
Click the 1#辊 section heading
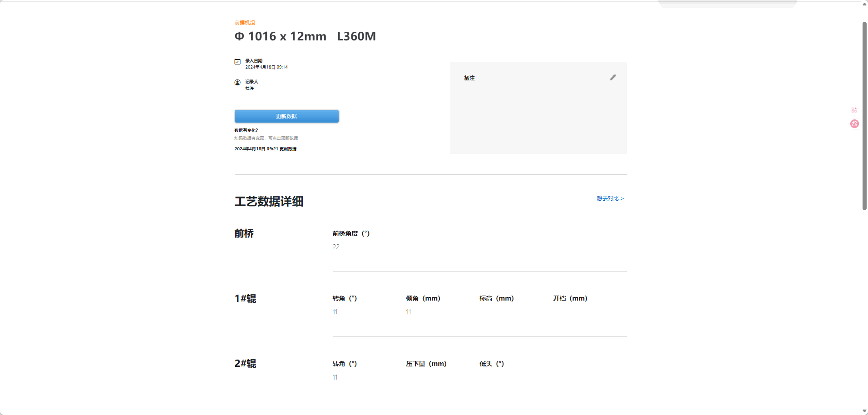point(245,298)
